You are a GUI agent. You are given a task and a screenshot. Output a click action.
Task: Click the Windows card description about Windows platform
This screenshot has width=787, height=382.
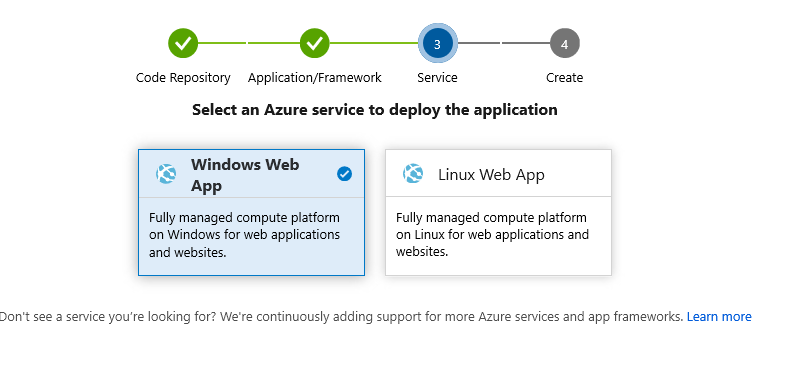point(244,235)
